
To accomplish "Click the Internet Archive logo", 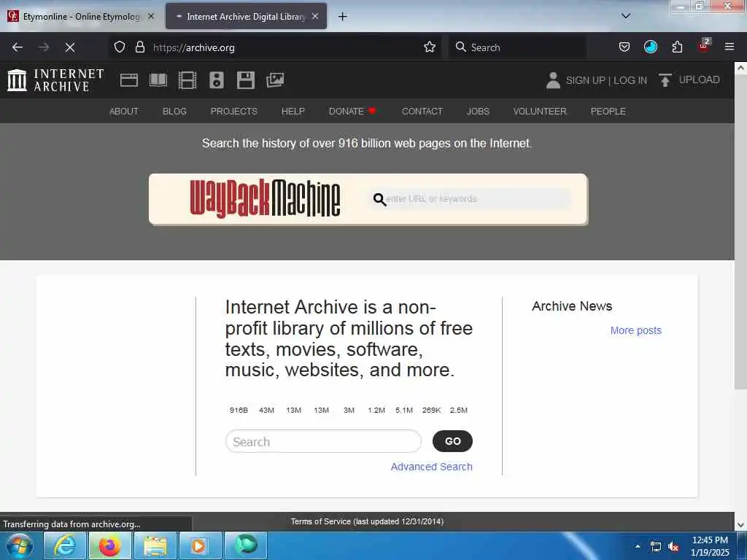I will tap(55, 80).
